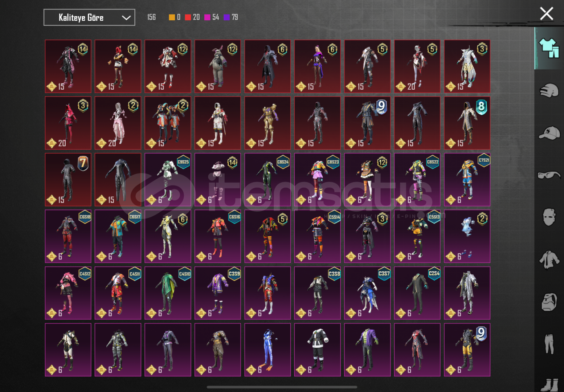
Task: Select the C8S23 colorful pink skirt outfit
Action: click(318, 180)
